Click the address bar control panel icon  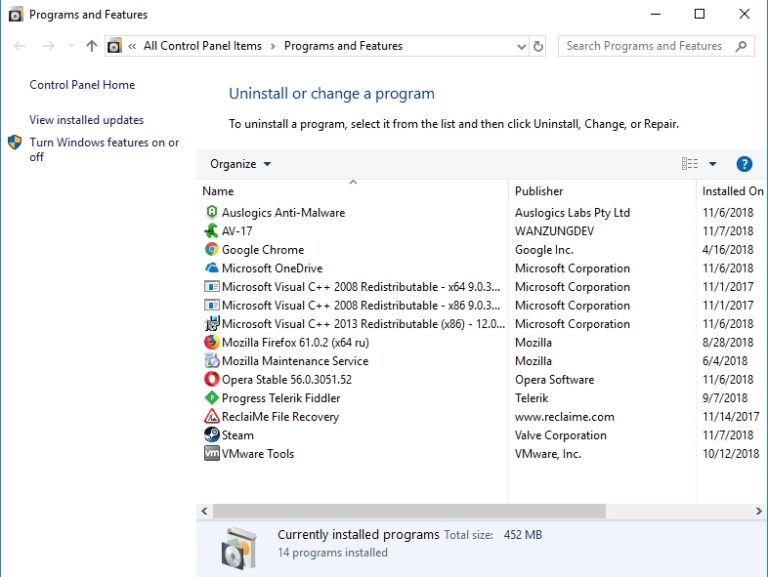pyautogui.click(x=114, y=46)
